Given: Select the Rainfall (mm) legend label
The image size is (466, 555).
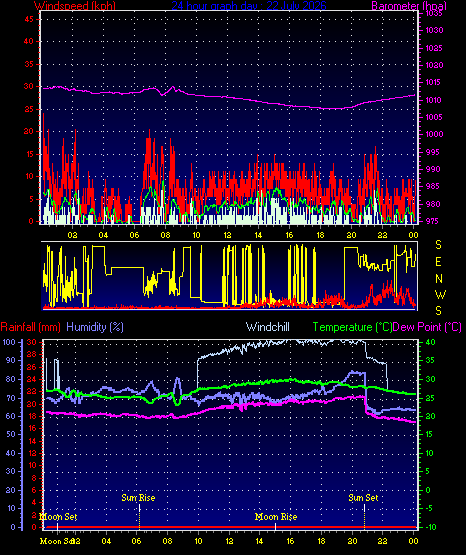Looking at the screenshot, I should point(30,327).
